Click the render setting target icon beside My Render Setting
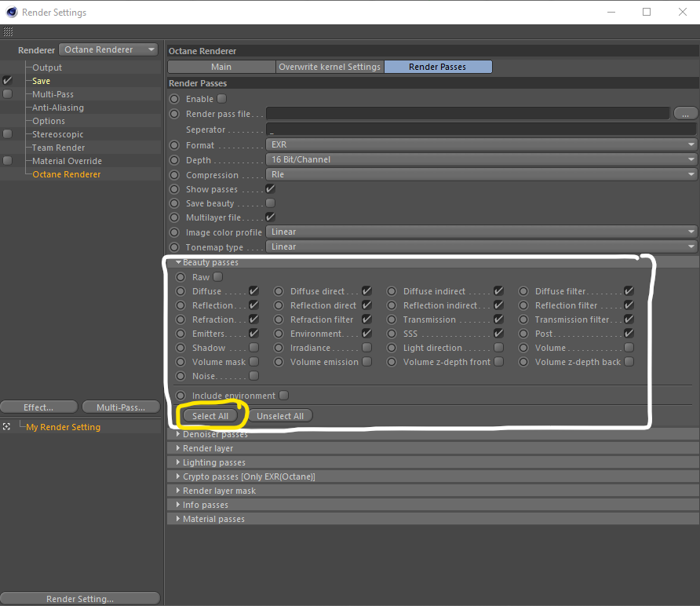Screen dimensions: 700x606 [7, 426]
